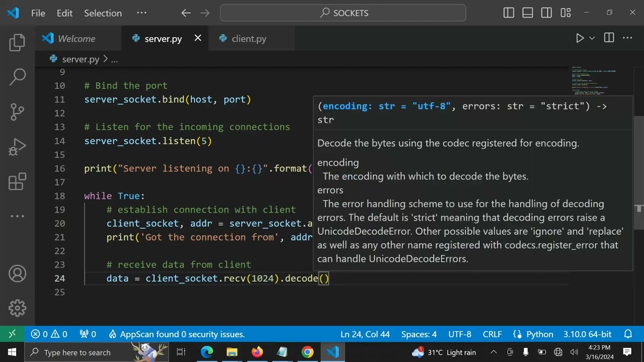Run Python file with the play button

pos(580,38)
